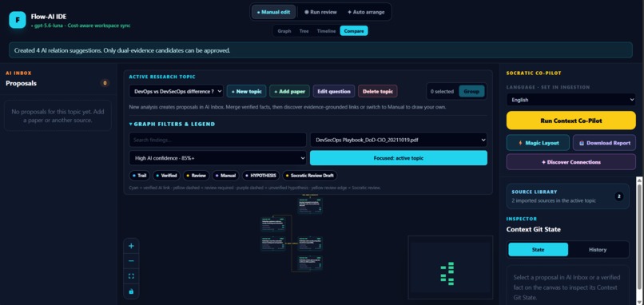Zoom in on the graph canvas
This screenshot has width=644, height=305.
click(131, 246)
